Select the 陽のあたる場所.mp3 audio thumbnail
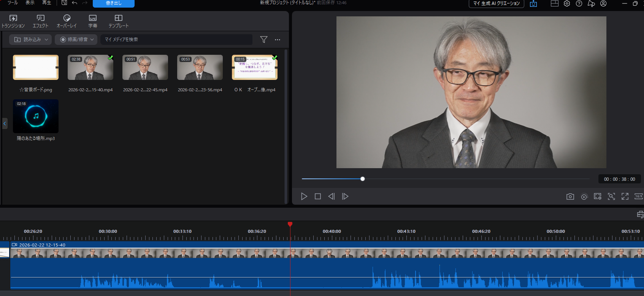The width and height of the screenshot is (644, 296). tap(36, 116)
